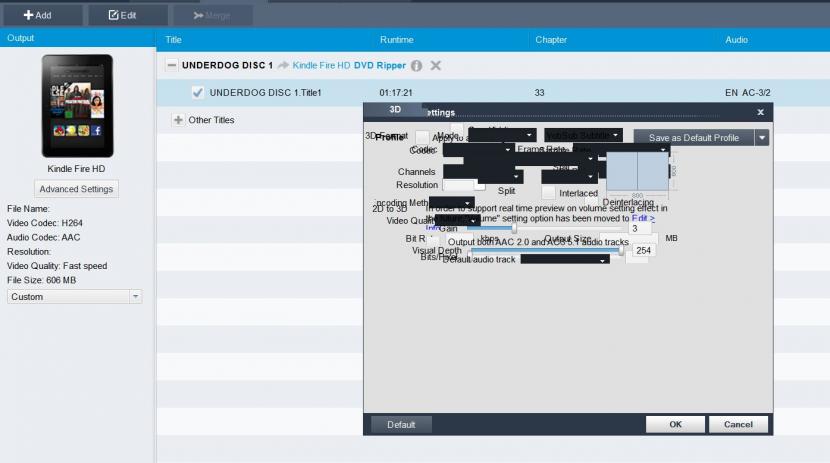Image resolution: width=830 pixels, height=463 pixels.
Task: Click the Chapter column header
Action: (x=551, y=40)
